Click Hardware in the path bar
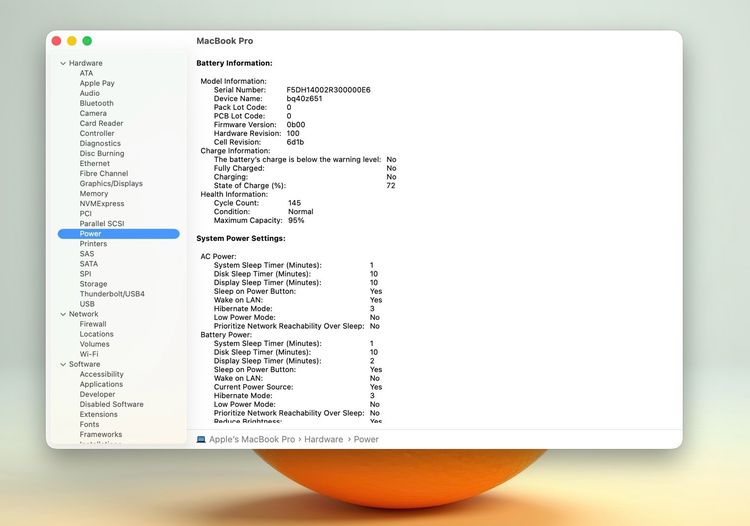This screenshot has width=750, height=526. (324, 439)
